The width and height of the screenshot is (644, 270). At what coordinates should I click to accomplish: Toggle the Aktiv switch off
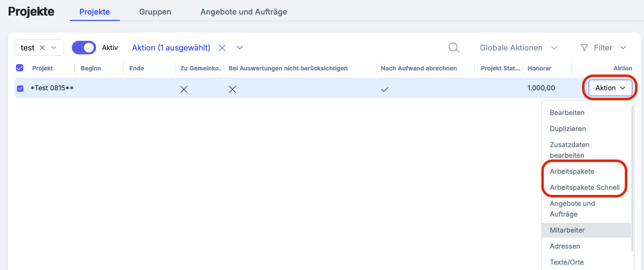click(84, 48)
